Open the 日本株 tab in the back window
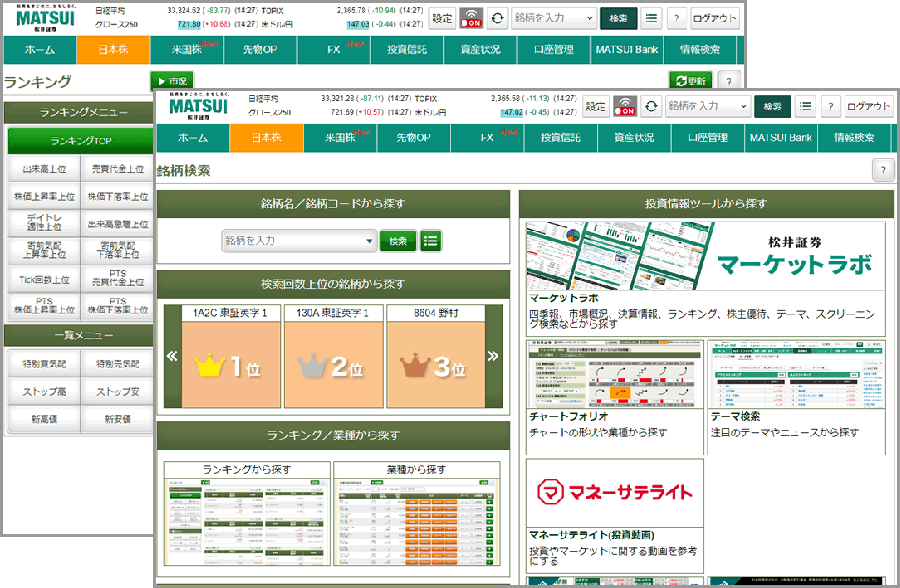Screen dimensions: 900x588 click(x=113, y=50)
